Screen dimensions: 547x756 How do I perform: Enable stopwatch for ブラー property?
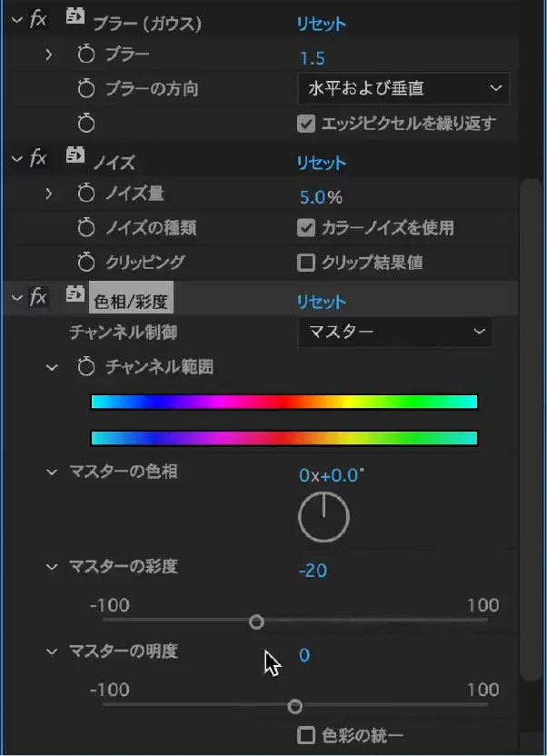[x=86, y=55]
